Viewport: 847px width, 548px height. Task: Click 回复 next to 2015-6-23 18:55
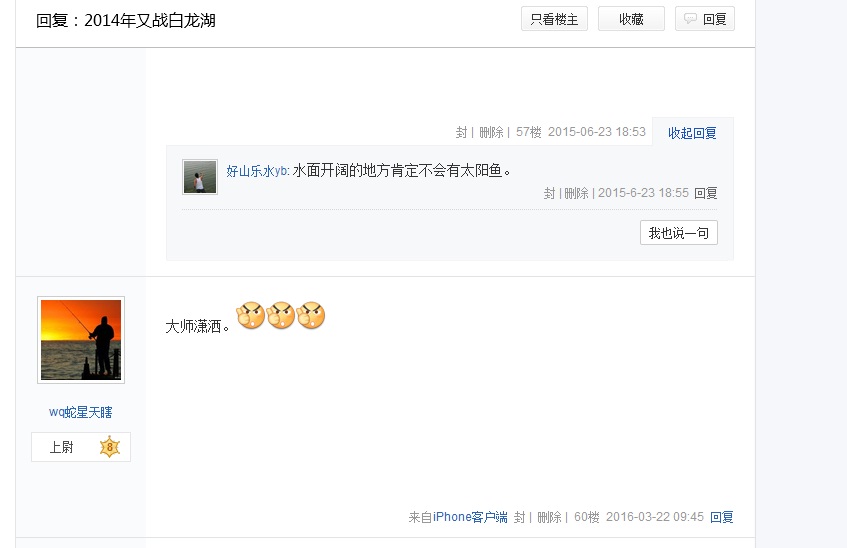click(x=705, y=193)
